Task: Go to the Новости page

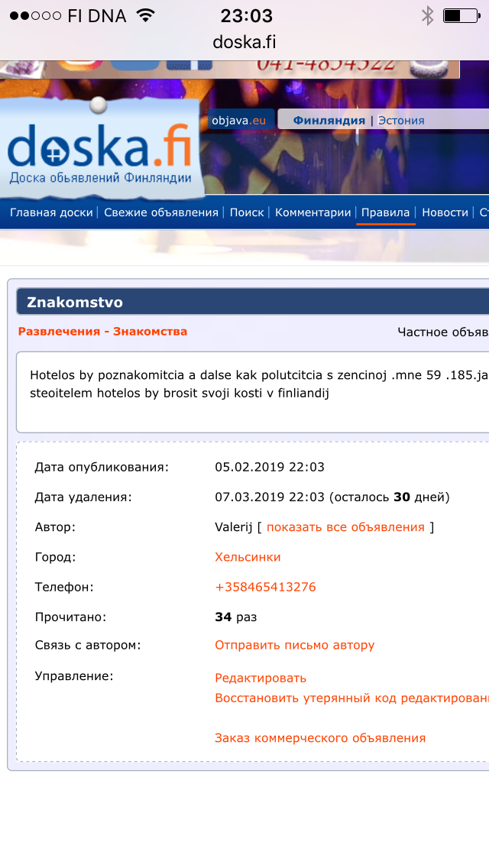Action: point(445,212)
